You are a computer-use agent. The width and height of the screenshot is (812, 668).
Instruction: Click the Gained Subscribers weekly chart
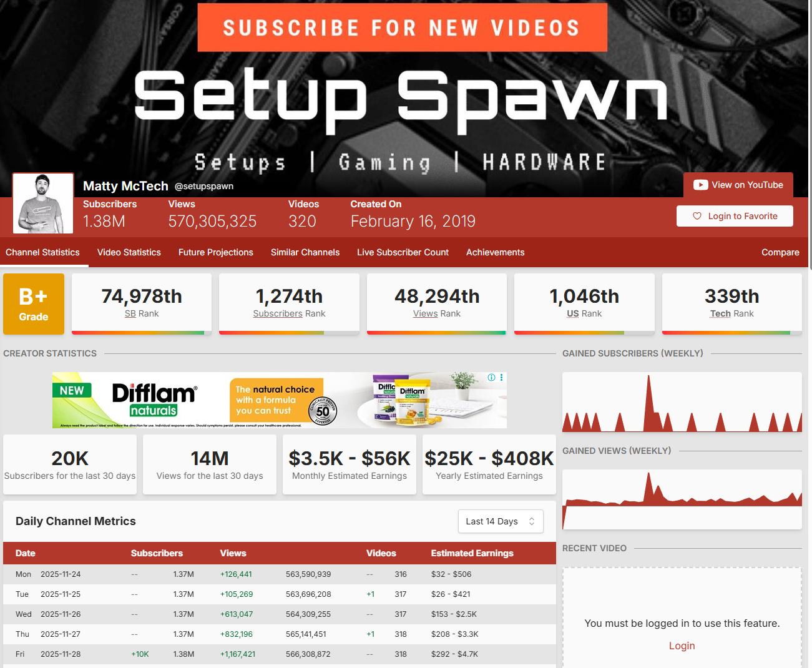pyautogui.click(x=682, y=402)
